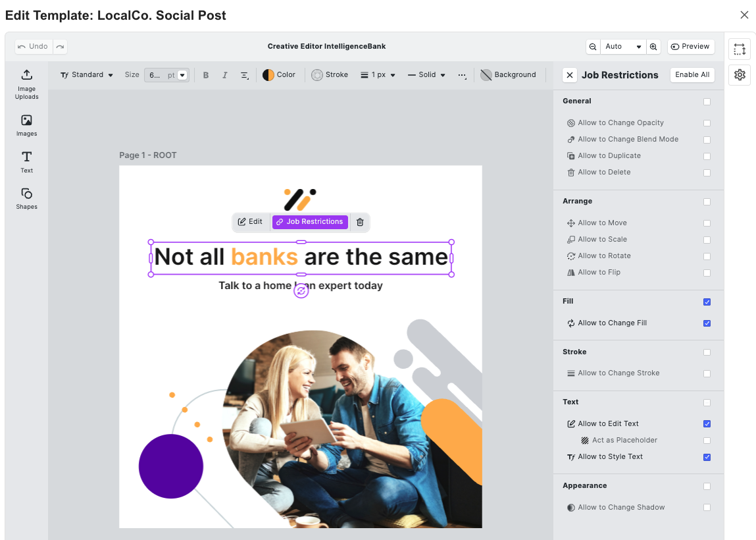Click the Preview button
The width and height of the screenshot is (756, 540).
(690, 47)
